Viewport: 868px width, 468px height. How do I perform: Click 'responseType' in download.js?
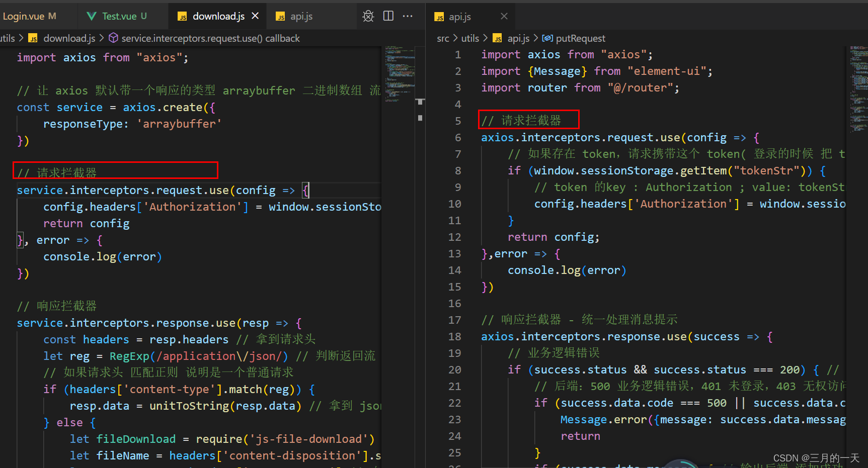83,124
